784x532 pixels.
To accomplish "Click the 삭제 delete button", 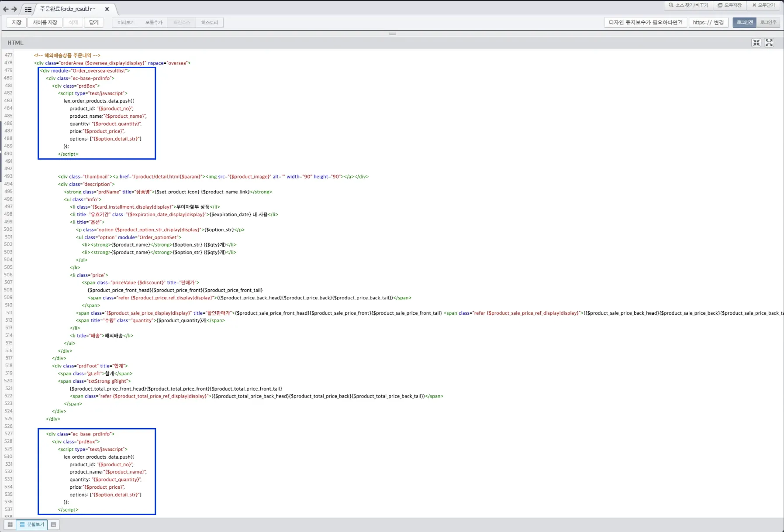I will 73,22.
